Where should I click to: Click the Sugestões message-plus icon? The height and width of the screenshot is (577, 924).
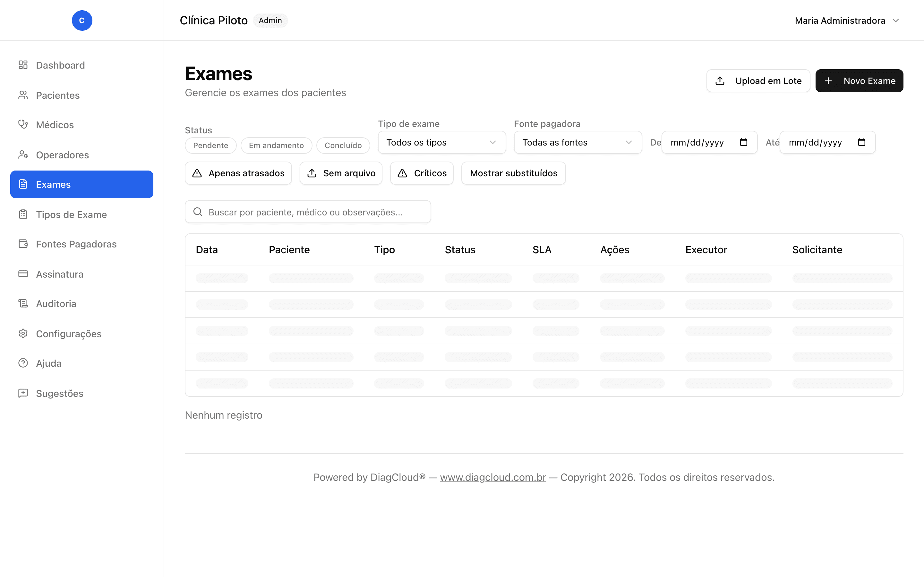[x=23, y=393]
